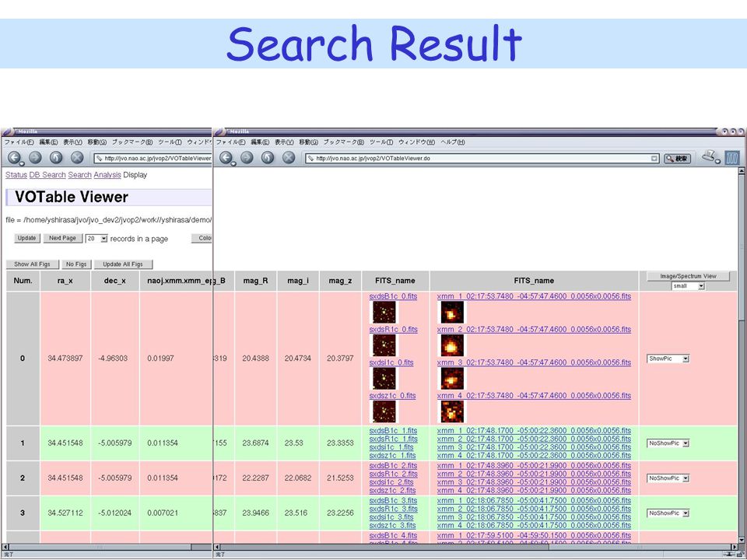Open xmm_1_02:18:06.7850 fits link
This screenshot has height=560, width=747.
(x=534, y=500)
